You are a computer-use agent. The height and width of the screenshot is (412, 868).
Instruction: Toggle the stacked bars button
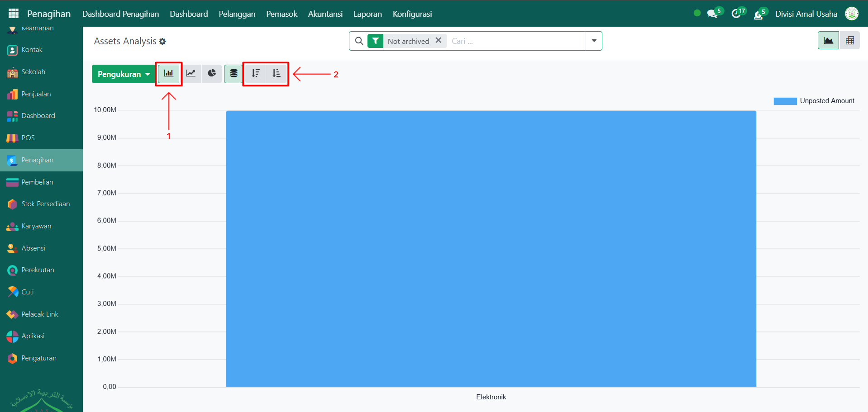tap(234, 74)
